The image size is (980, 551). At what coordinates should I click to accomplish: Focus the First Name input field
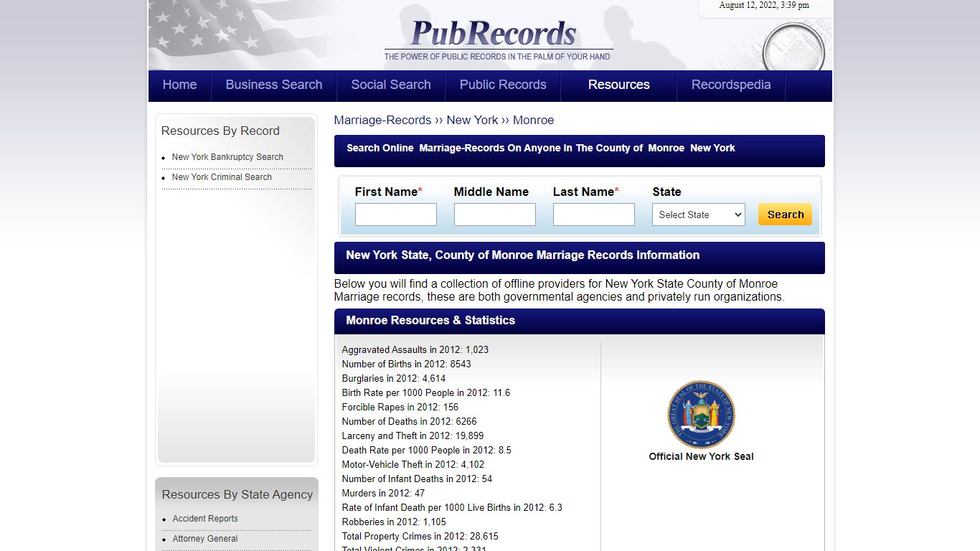[x=396, y=215]
